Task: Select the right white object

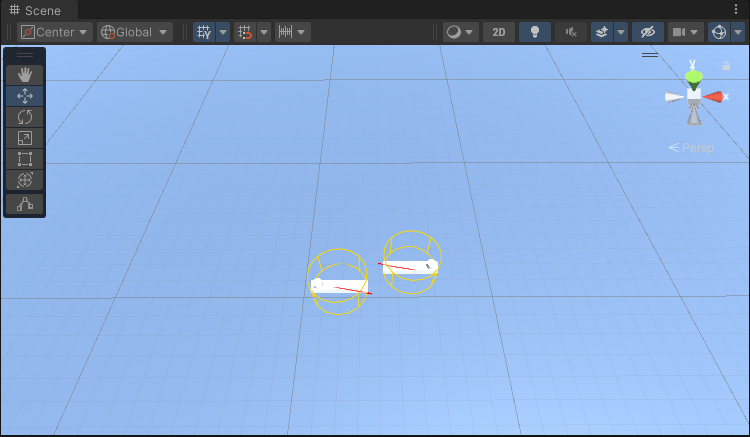Action: click(x=410, y=266)
